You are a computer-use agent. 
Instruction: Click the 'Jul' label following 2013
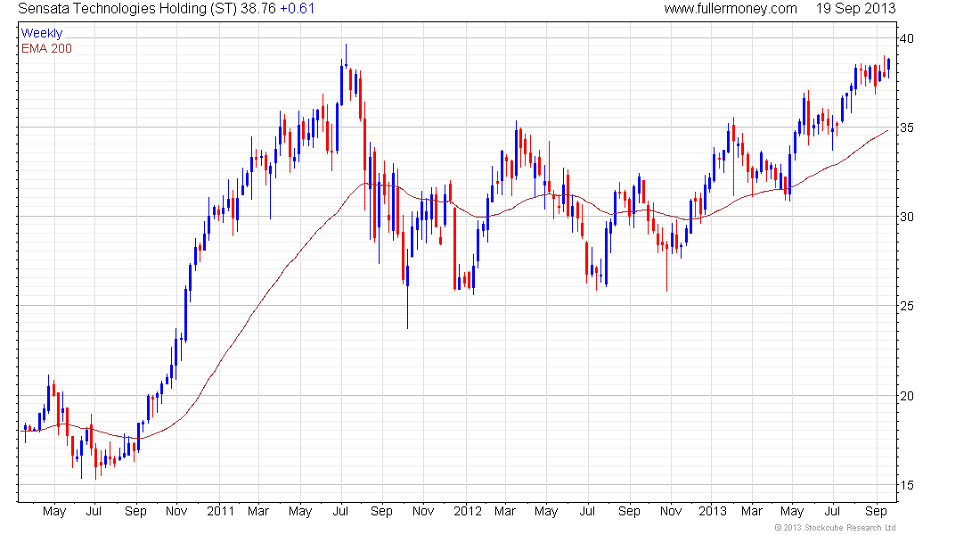point(833,511)
